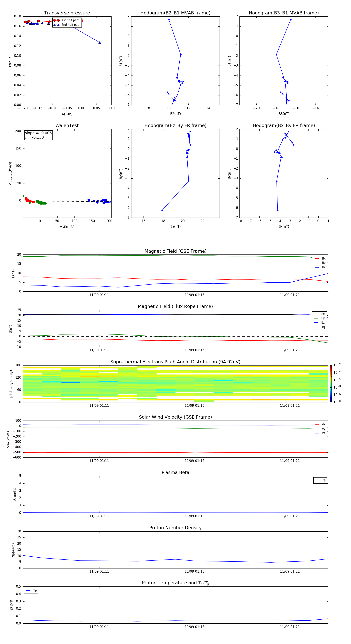
Task: Click the 'Transverse pressure' plot title
Action: [67, 13]
